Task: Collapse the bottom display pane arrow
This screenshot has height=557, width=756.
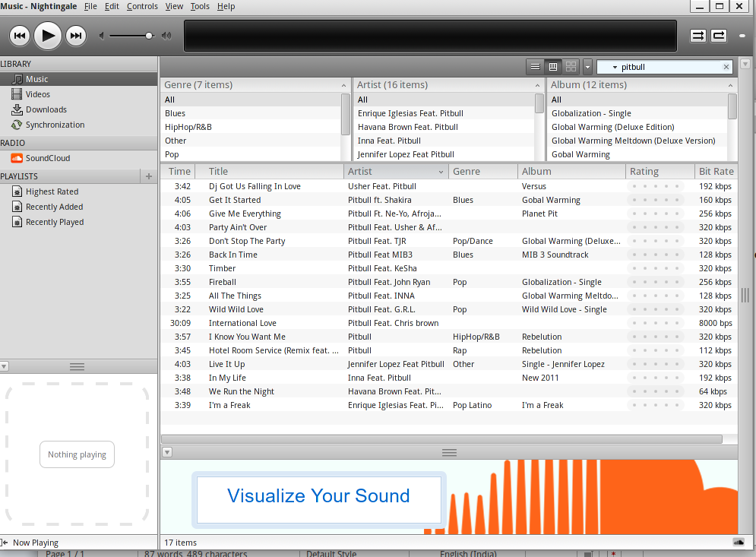Action: pos(167,452)
